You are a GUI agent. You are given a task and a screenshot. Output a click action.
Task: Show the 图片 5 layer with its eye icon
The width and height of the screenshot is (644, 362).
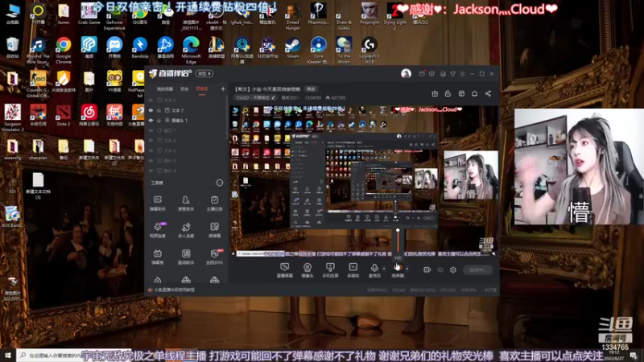pos(151,160)
